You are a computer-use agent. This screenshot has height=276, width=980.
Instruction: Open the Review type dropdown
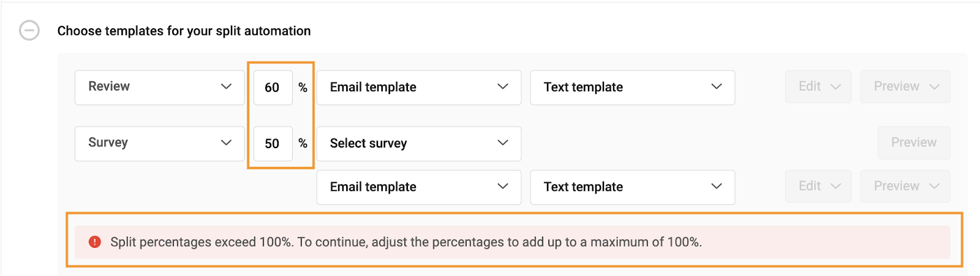159,87
